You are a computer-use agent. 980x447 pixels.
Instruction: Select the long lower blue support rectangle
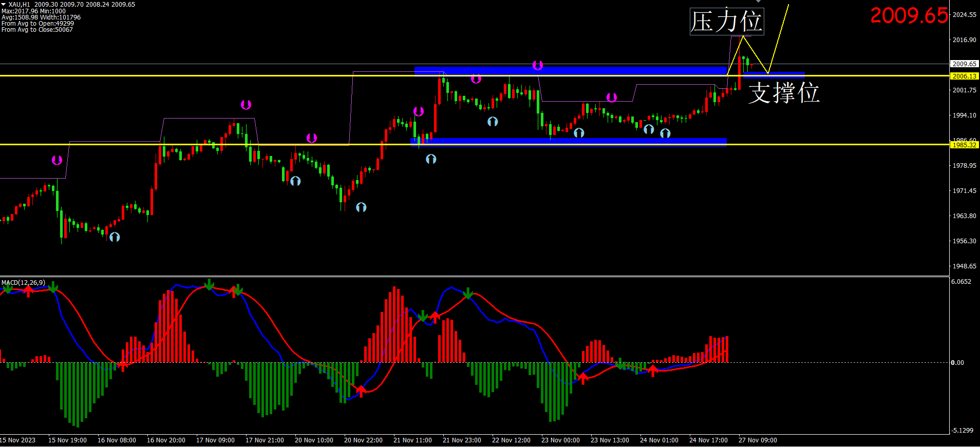569,141
